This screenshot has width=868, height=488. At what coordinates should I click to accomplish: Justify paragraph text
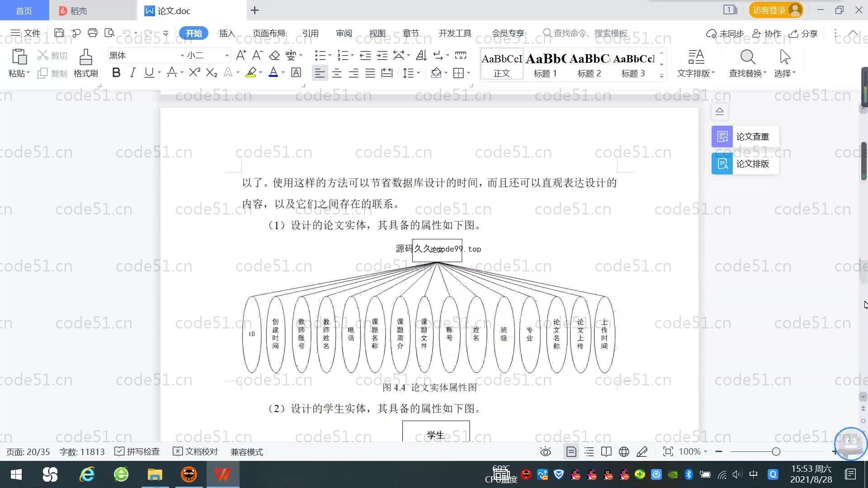370,73
